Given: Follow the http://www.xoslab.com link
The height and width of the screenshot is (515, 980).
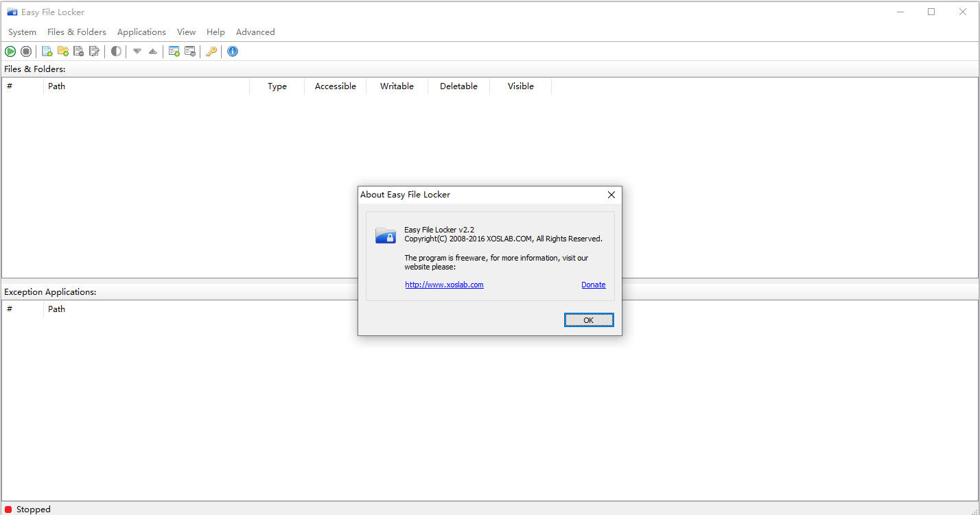Looking at the screenshot, I should tap(444, 285).
